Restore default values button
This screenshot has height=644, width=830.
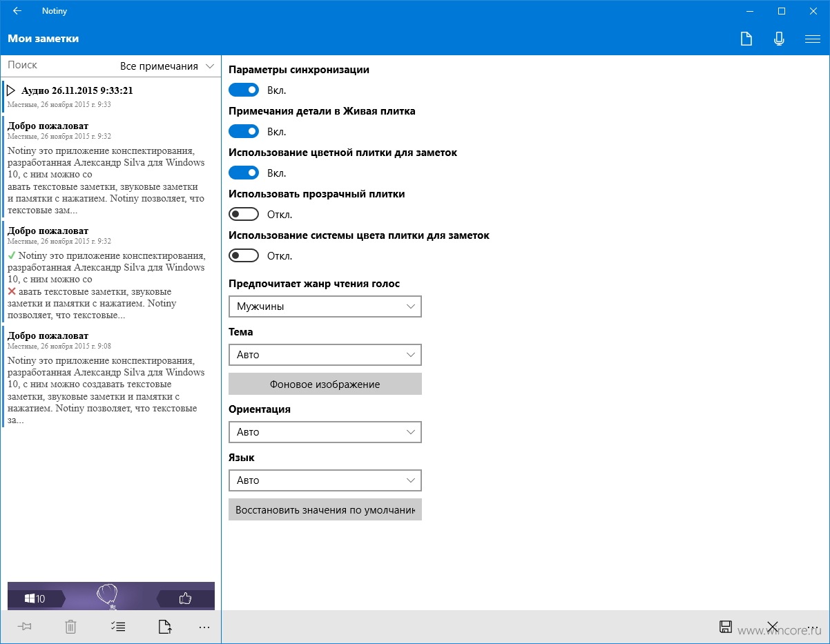coord(325,509)
